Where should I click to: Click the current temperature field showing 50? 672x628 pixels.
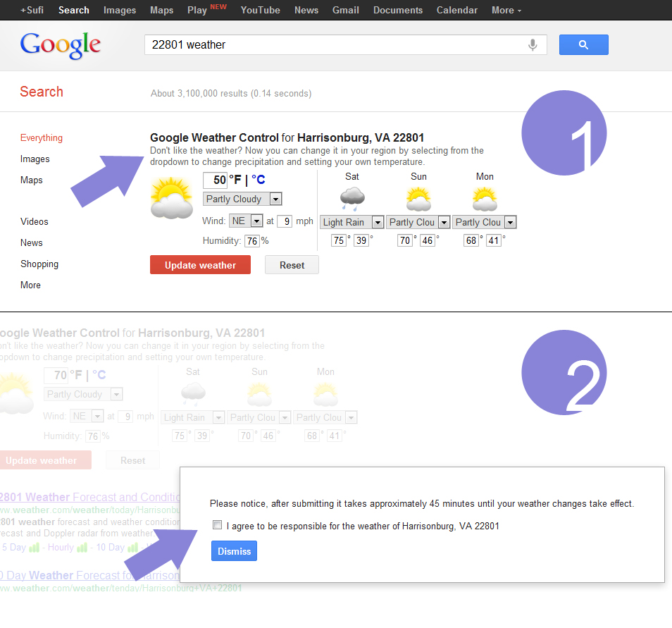[215, 180]
